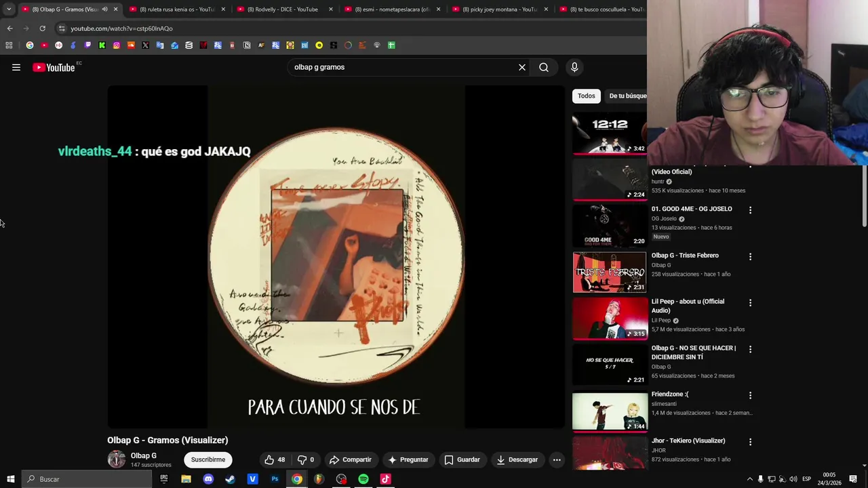Open the Google bookmark icon
Screen dimensions: 868x488
pos(30,45)
